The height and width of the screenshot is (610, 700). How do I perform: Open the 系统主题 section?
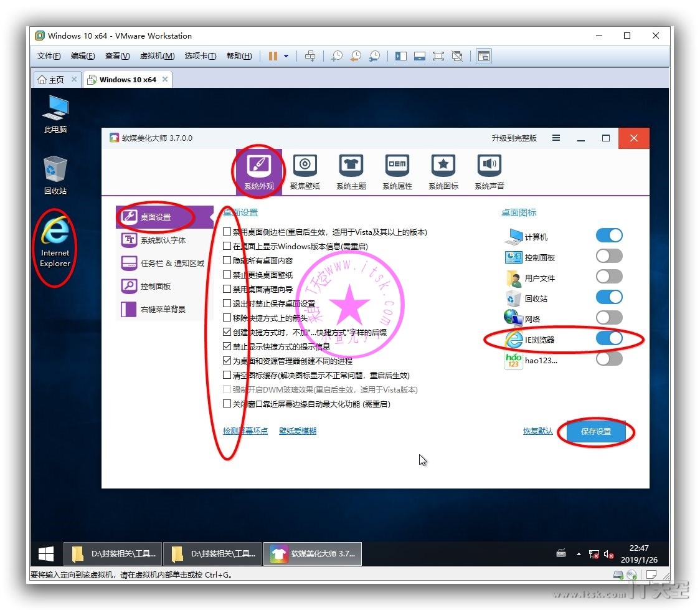click(x=351, y=172)
